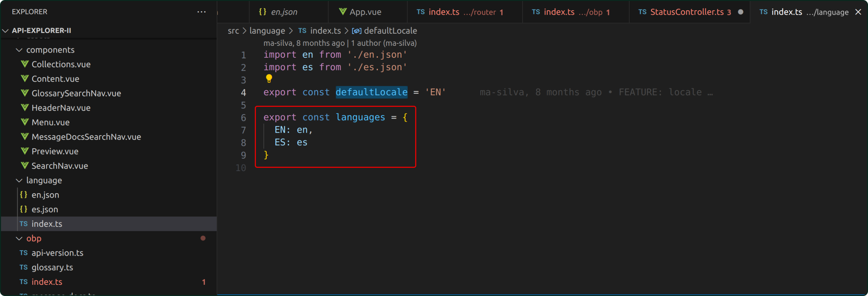Click line number 6 in the gutter

tap(243, 118)
